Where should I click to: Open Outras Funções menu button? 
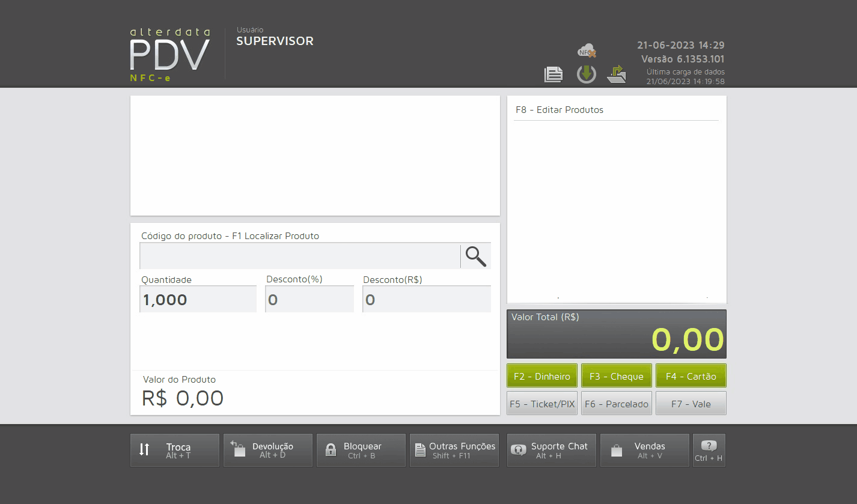[454, 451]
